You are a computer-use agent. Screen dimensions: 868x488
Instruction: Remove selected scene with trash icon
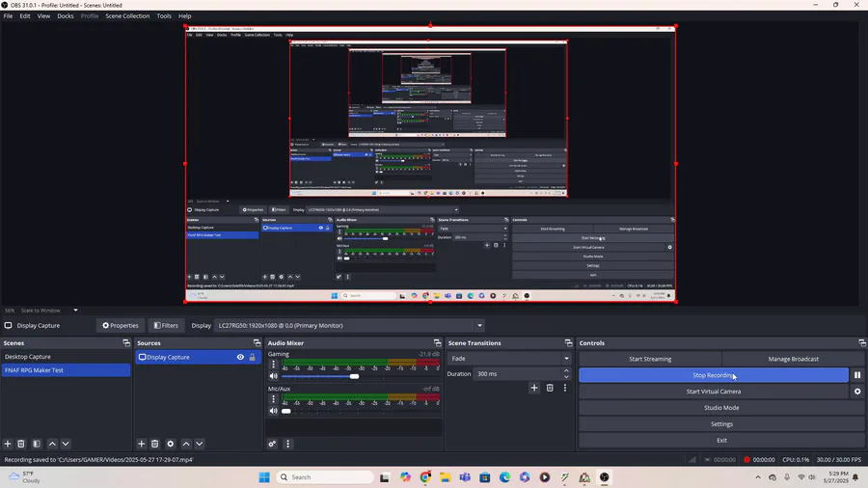coord(21,444)
